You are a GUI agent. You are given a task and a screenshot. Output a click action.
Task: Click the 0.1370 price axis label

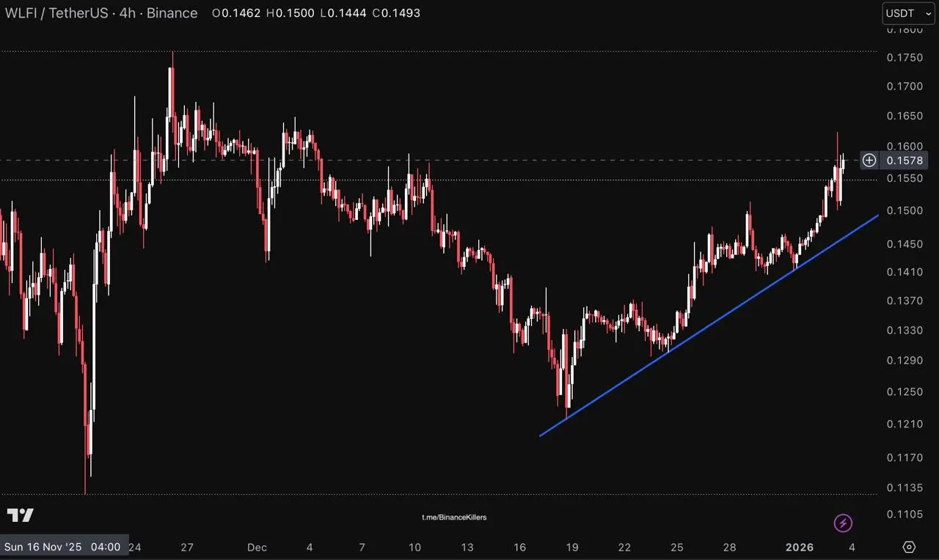click(x=905, y=301)
